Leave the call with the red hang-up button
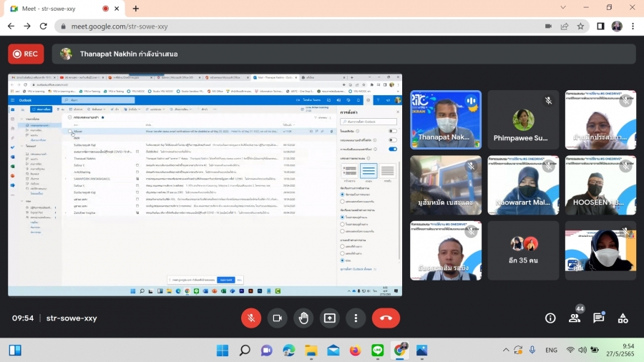This screenshot has height=362, width=644. point(386,318)
